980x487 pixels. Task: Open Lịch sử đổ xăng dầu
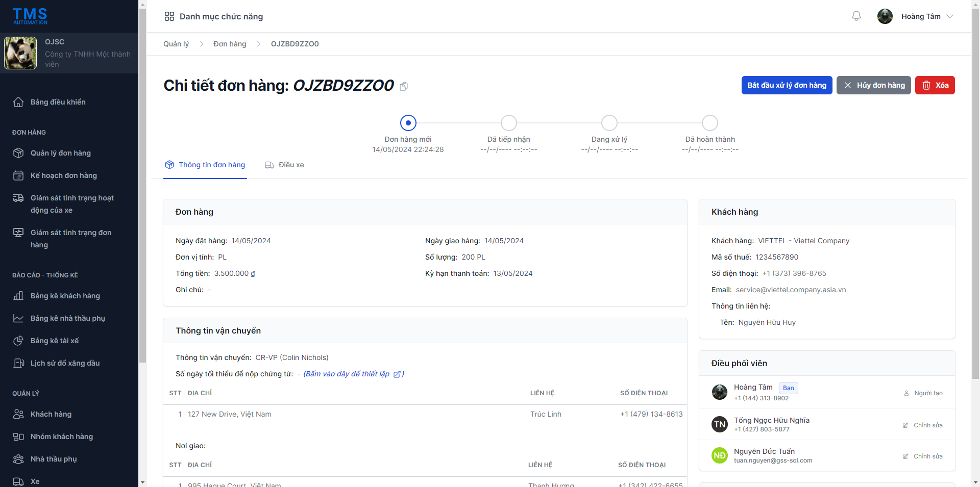65,363
